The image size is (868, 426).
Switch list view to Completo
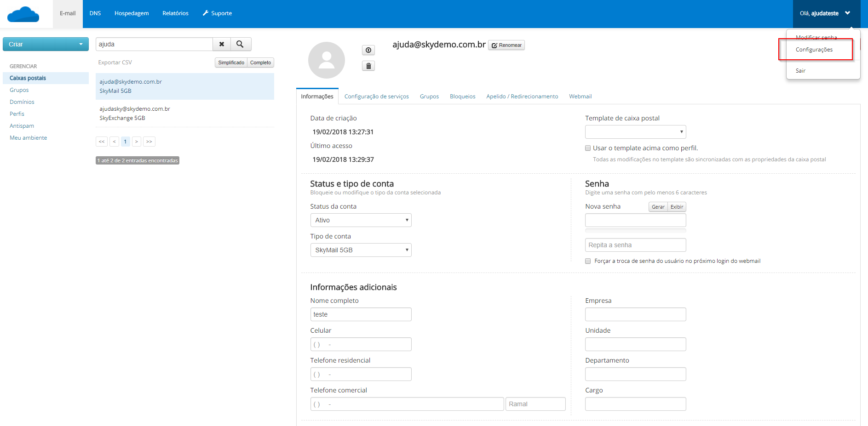click(260, 62)
